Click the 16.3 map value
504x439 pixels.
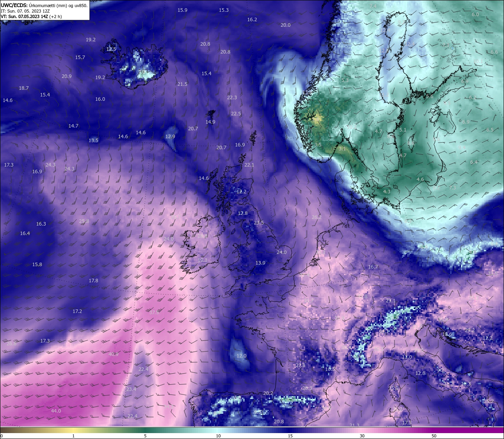[41, 224]
